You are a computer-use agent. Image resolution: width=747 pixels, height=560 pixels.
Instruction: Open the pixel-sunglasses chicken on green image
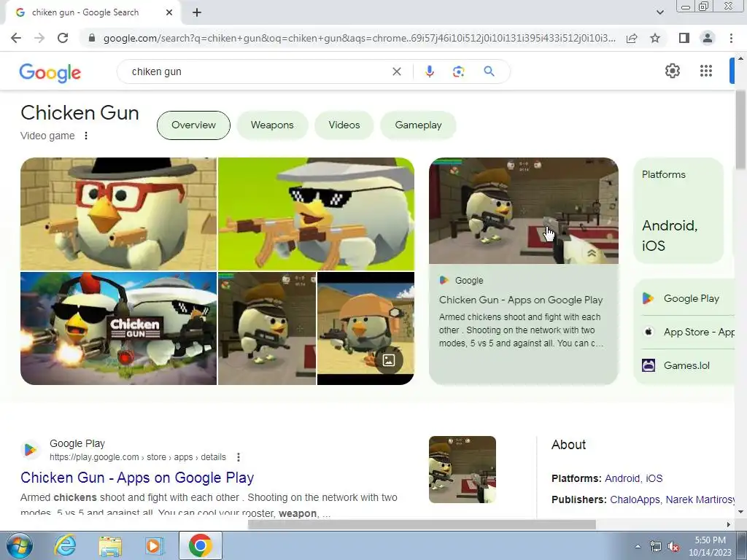tap(317, 214)
